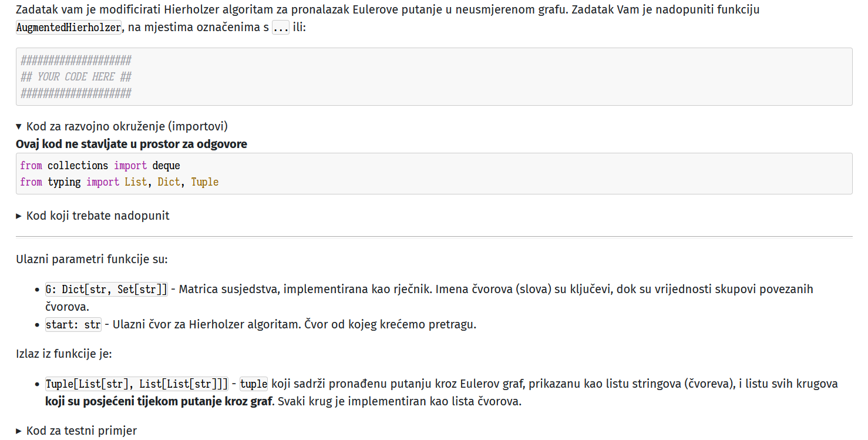Click the bold text 'Ovaj kod ne stavljate u prostor za odgovore'
Image resolution: width=868 pixels, height=440 pixels.
[x=132, y=144]
